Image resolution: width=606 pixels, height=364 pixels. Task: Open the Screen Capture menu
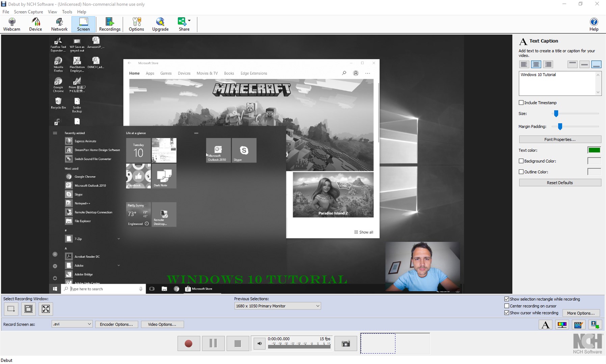[x=28, y=11]
